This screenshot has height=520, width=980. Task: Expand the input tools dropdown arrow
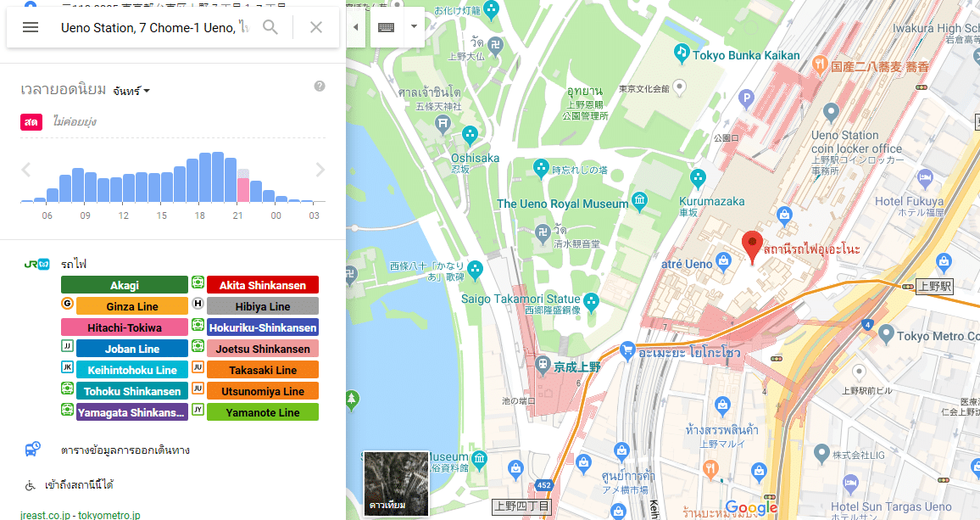(x=414, y=27)
